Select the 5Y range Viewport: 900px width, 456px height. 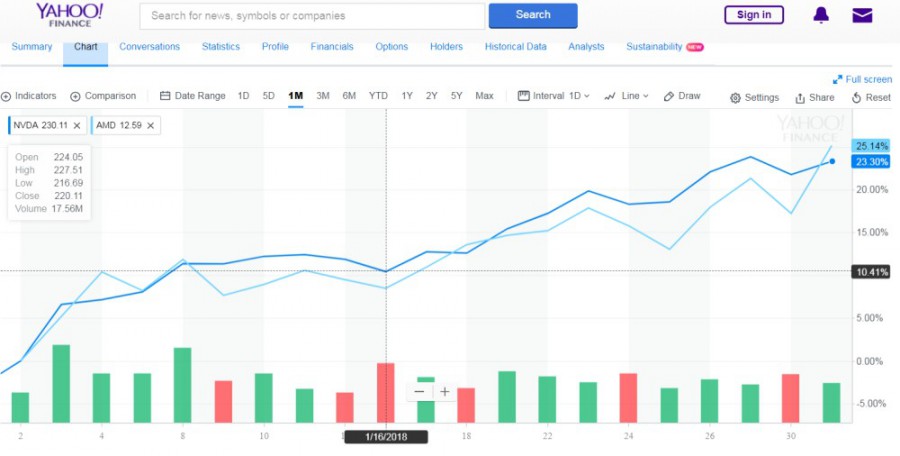point(456,96)
